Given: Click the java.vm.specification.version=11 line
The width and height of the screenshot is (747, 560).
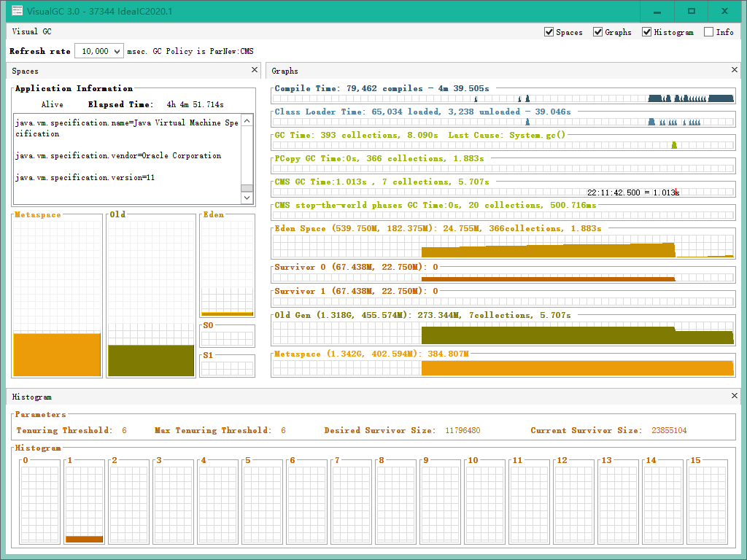Looking at the screenshot, I should tap(85, 177).
